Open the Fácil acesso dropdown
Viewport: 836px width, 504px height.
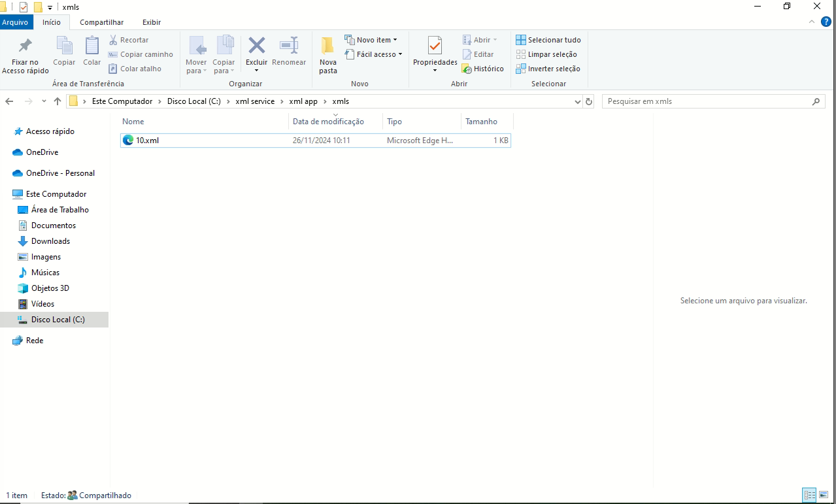click(x=373, y=54)
